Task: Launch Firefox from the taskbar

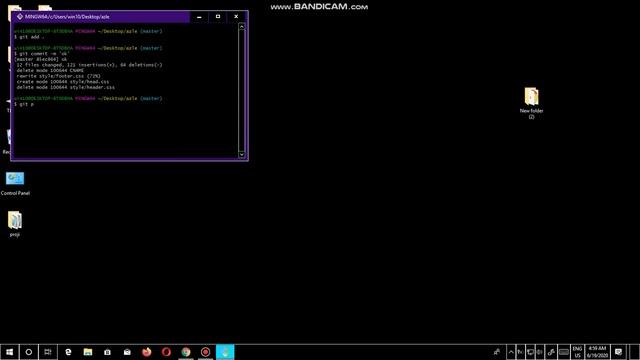Action: (147, 352)
